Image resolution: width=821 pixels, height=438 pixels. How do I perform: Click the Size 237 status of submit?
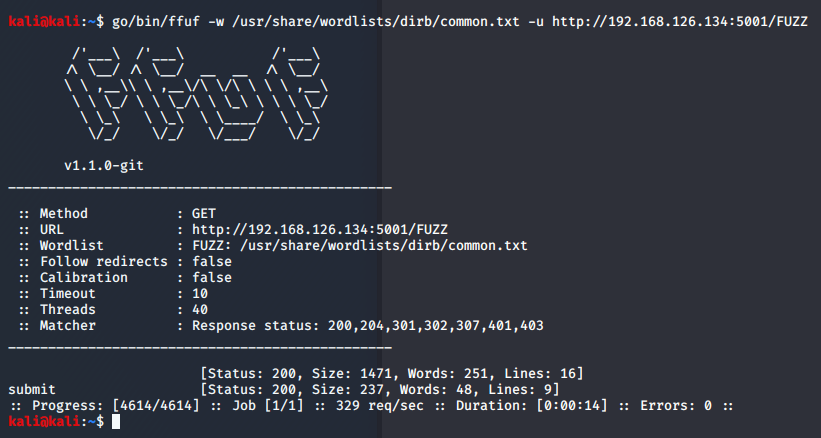(x=380, y=390)
